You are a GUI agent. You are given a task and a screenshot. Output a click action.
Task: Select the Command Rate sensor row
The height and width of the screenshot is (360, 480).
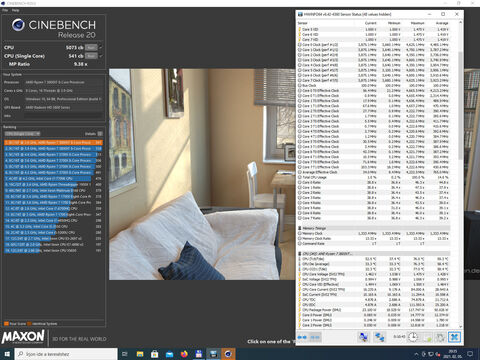373,243
